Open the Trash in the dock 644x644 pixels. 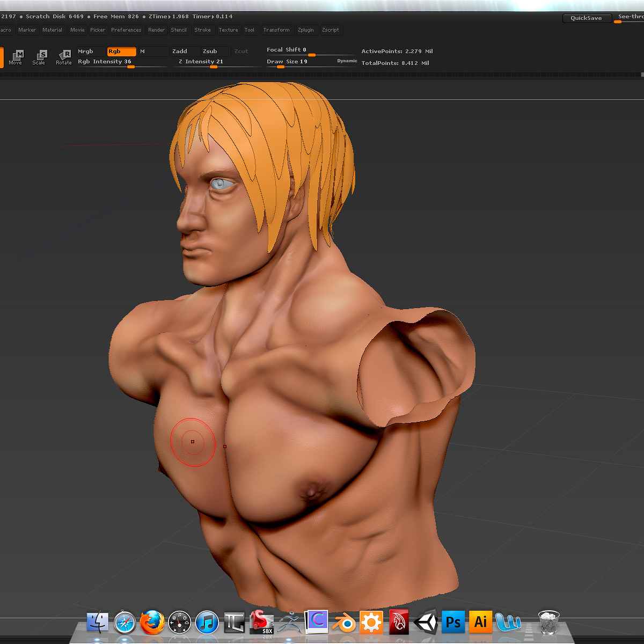548,623
